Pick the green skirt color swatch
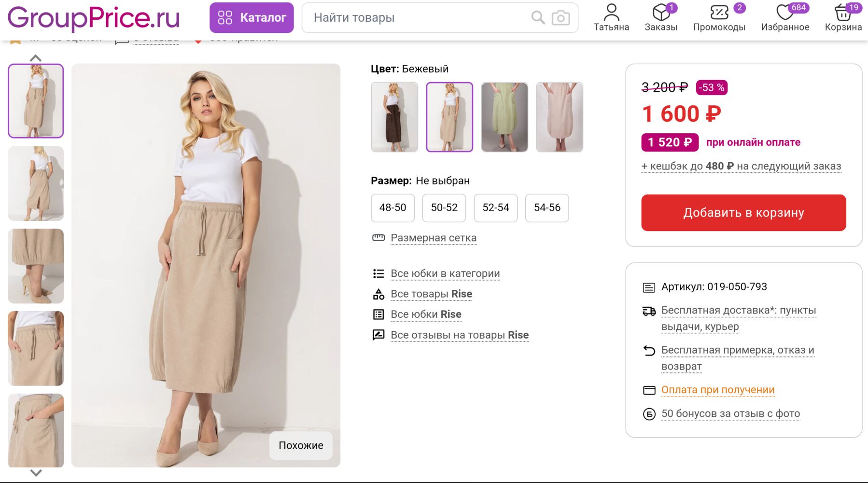This screenshot has width=868, height=483. (504, 117)
